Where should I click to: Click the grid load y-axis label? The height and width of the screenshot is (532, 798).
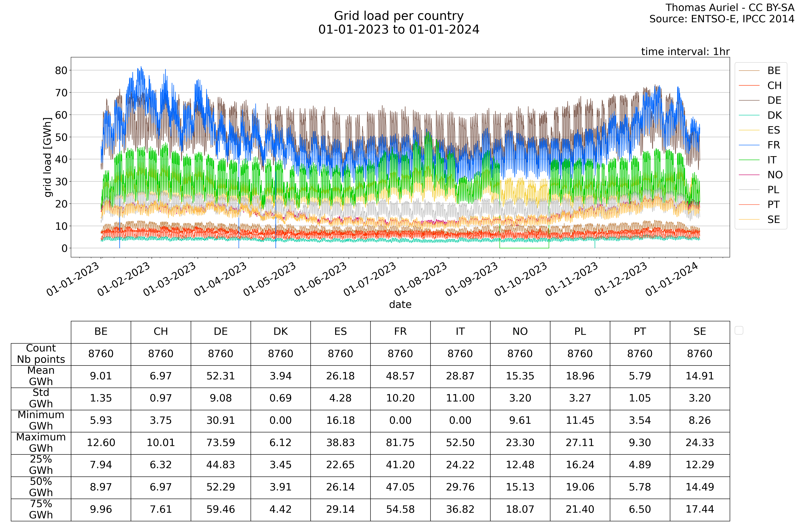[x=48, y=157]
